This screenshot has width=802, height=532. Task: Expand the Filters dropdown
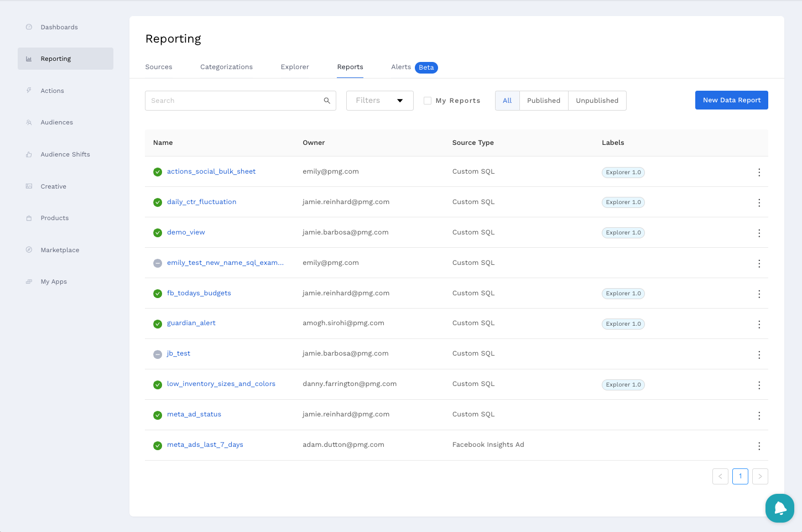pyautogui.click(x=379, y=101)
